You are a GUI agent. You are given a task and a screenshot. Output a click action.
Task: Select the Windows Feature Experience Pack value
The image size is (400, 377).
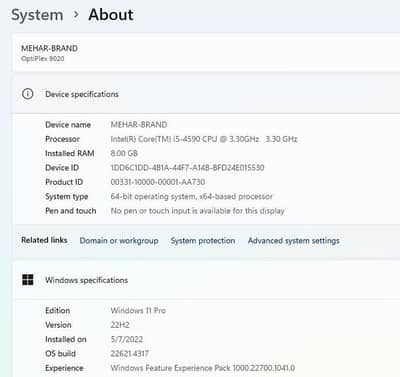(203, 368)
